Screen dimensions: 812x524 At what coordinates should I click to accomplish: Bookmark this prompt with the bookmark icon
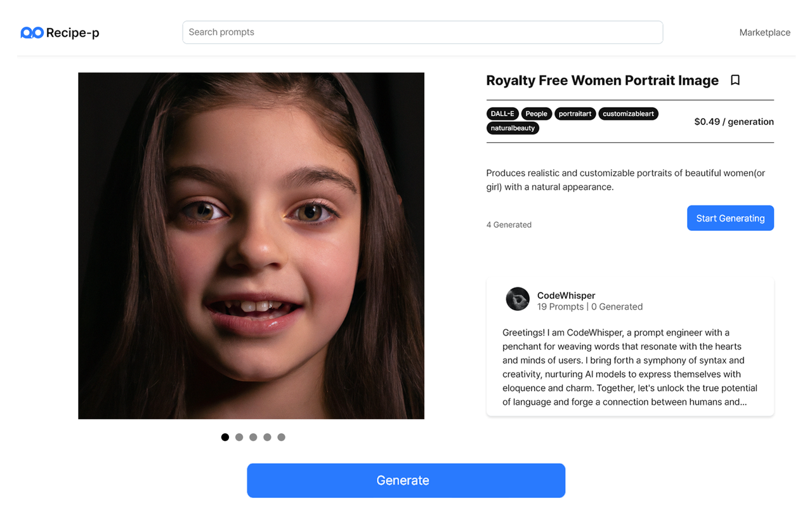point(735,80)
